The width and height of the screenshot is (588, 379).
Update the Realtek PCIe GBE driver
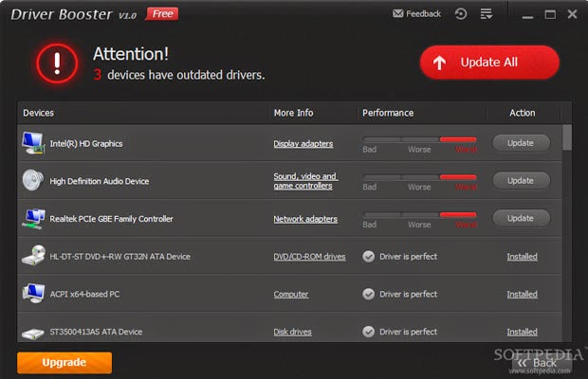click(522, 218)
